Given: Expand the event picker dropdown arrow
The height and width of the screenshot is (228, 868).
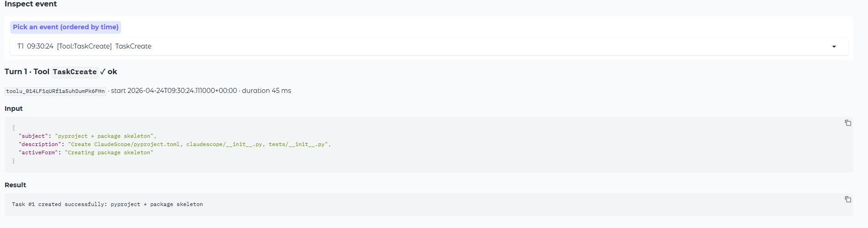Looking at the screenshot, I should pos(834,47).
